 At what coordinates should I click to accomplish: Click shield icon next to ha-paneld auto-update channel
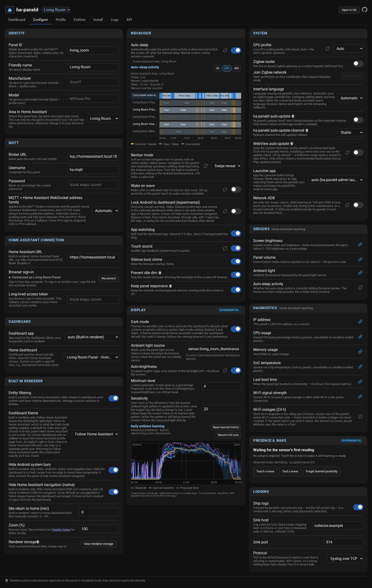tap(307, 131)
